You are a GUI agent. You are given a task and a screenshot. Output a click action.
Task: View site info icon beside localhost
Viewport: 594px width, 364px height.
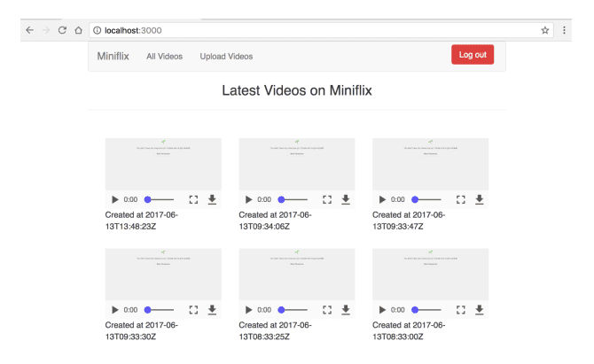click(98, 30)
